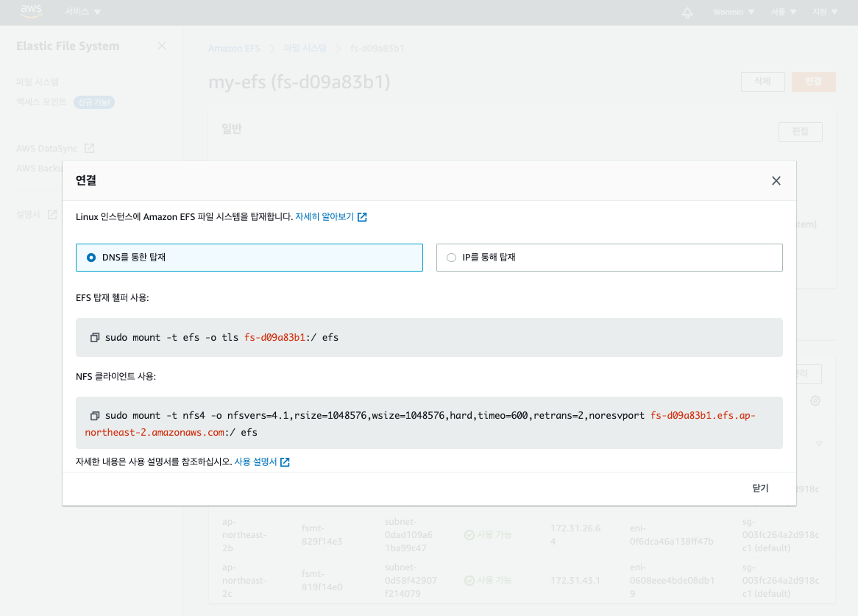Click the 편집 button in 일반 panel
This screenshot has height=616, width=858.
click(x=800, y=131)
